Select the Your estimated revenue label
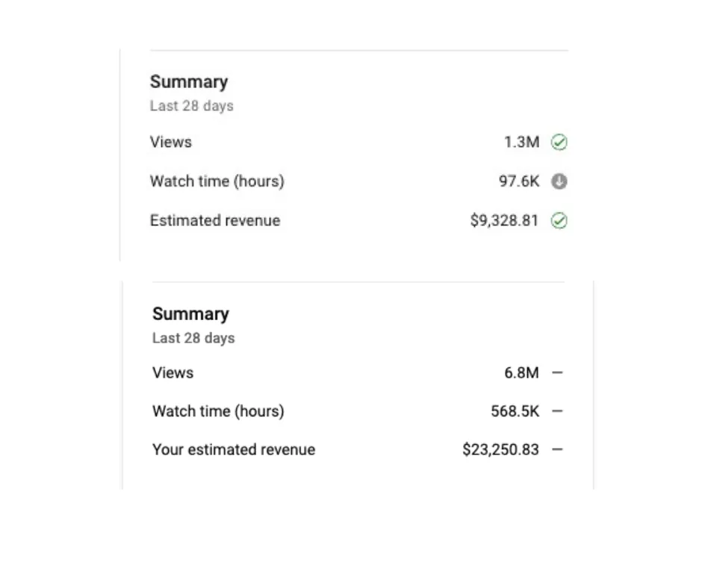 click(234, 449)
